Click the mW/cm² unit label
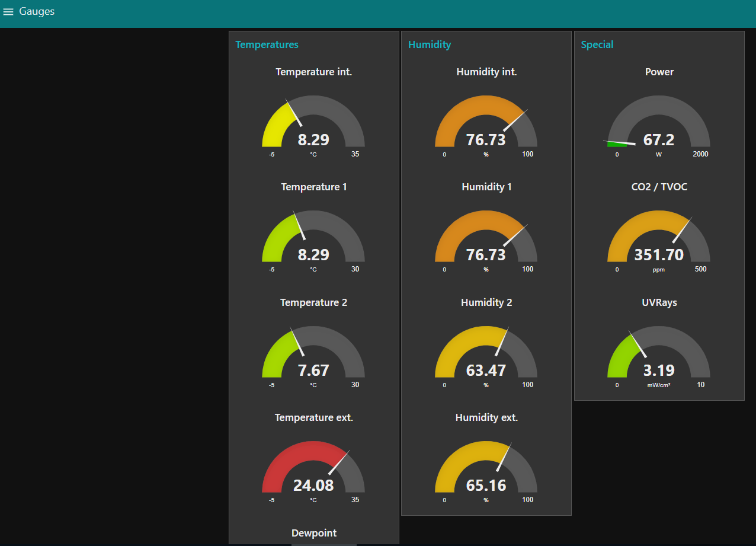 659,385
